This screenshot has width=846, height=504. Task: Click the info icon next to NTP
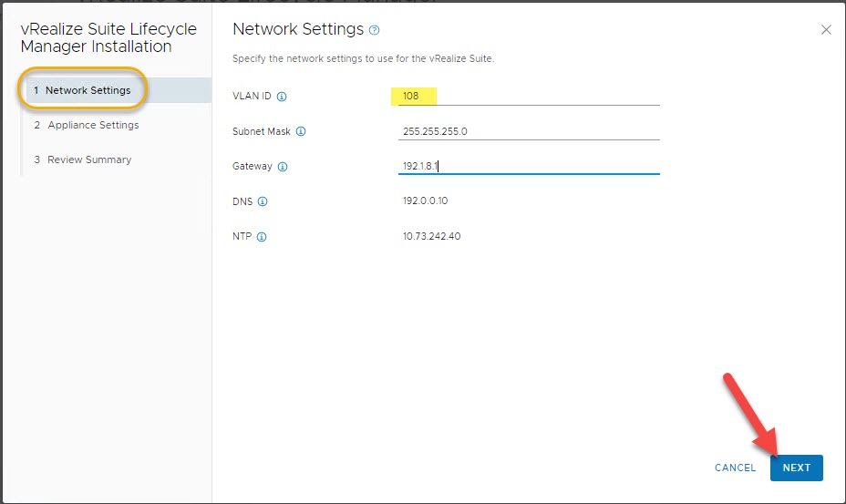click(x=262, y=237)
